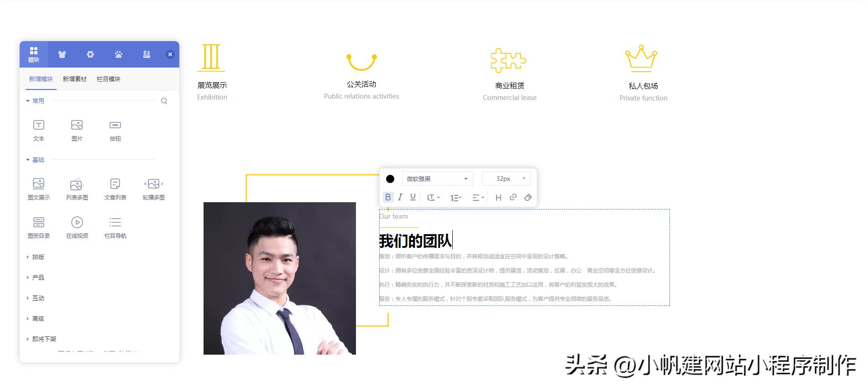Expand the 互动 category
The width and height of the screenshot is (868, 388).
point(36,298)
